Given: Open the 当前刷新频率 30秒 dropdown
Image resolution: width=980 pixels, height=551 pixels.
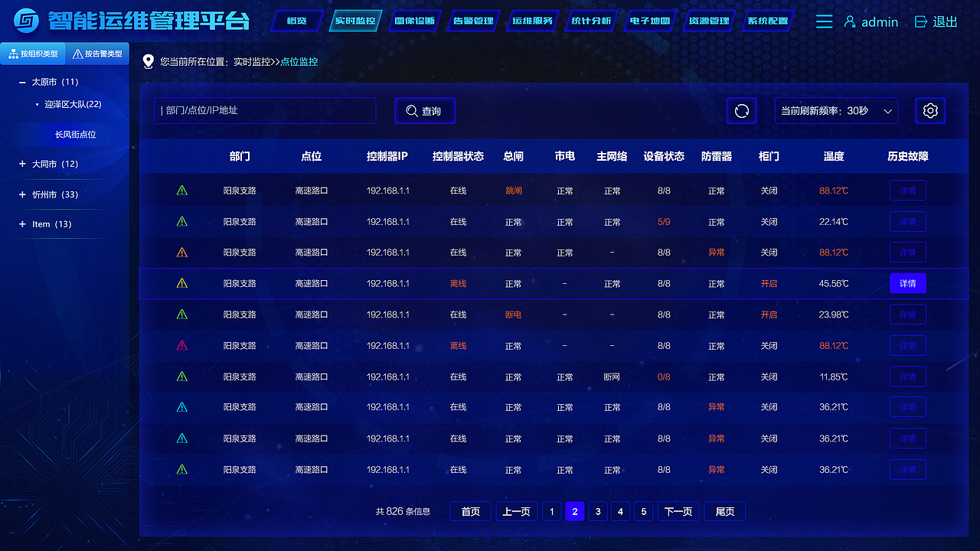Looking at the screenshot, I should (835, 110).
